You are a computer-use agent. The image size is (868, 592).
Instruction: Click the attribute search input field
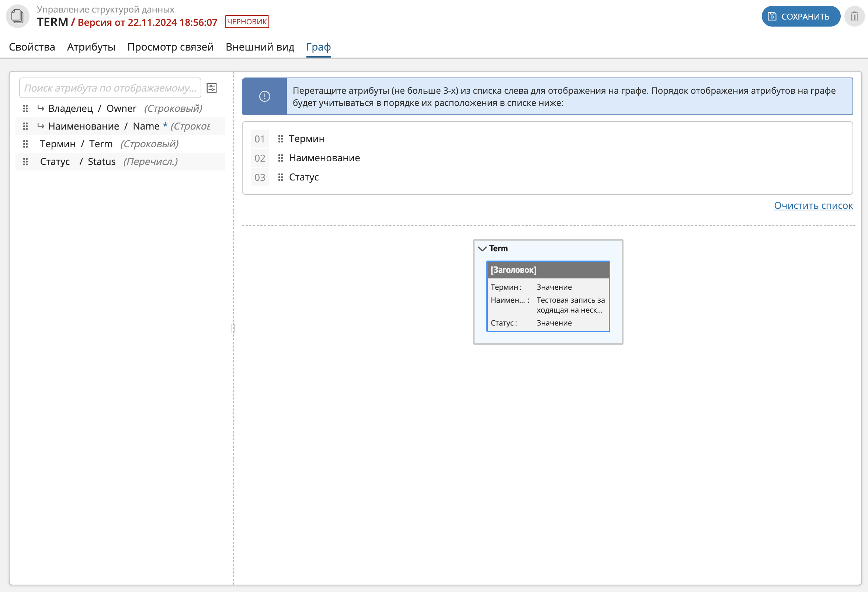(x=110, y=88)
